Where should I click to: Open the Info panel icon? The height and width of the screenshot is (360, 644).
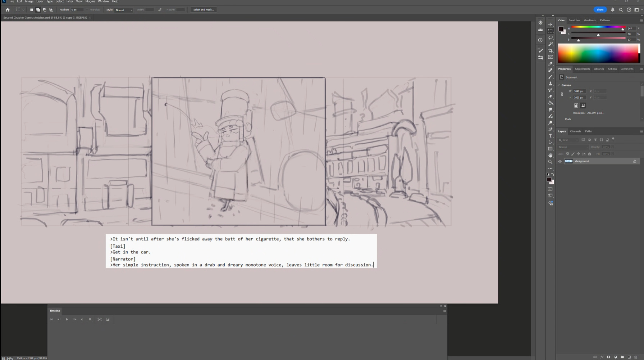[540, 40]
